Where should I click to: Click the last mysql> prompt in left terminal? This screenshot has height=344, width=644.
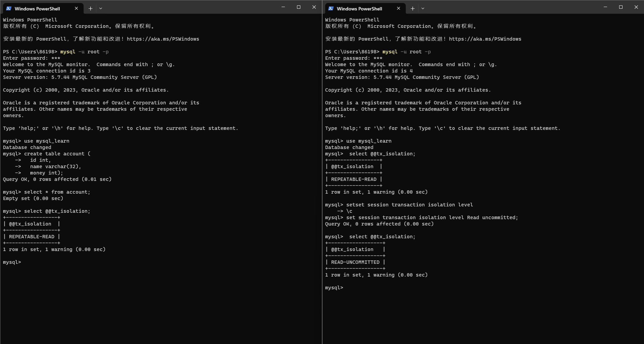pos(12,262)
